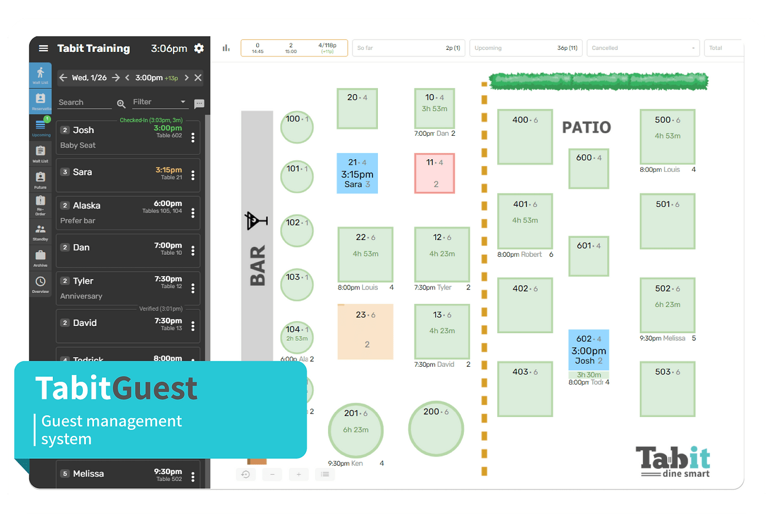773x532 pixels.
Task: Open the Upcoming list sidebar icon
Action: [x=41, y=127]
